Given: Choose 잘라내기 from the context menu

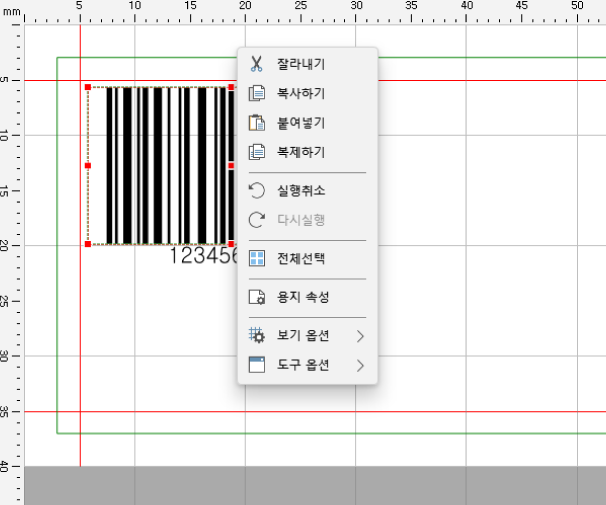Looking at the screenshot, I should [x=308, y=64].
